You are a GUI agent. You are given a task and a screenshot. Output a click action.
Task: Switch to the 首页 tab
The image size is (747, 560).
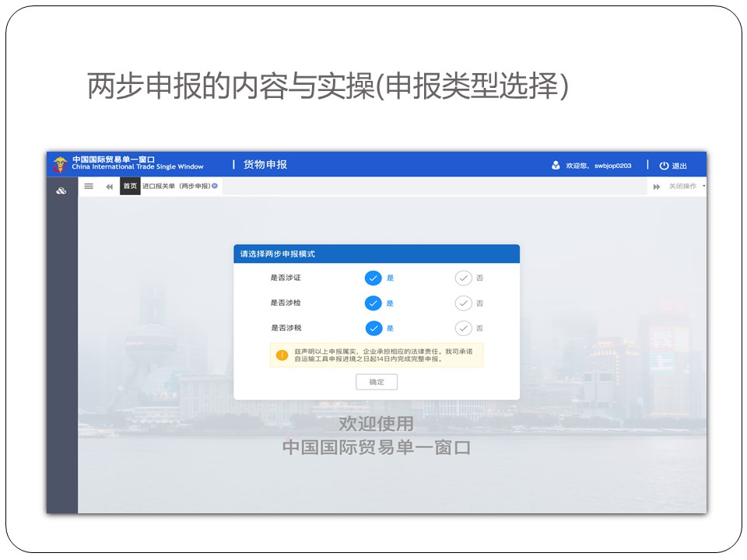coord(130,187)
